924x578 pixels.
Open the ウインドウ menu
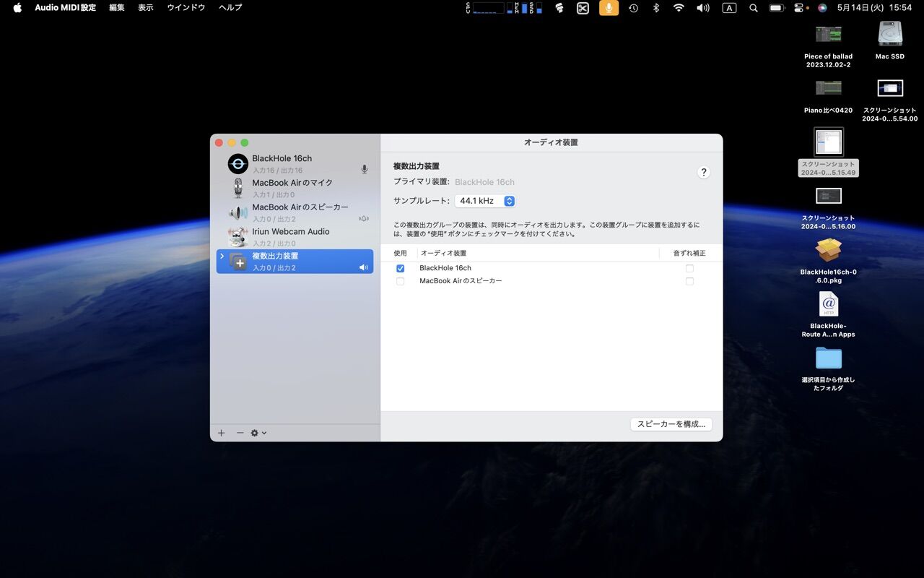pos(186,7)
